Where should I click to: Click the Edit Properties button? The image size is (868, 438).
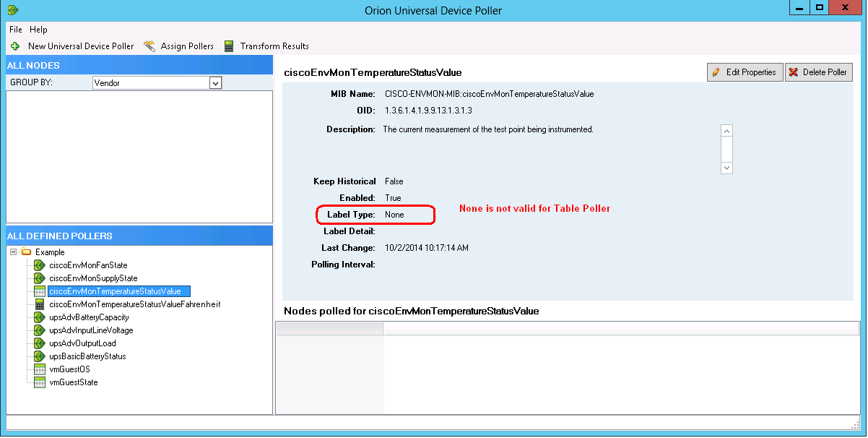(745, 72)
